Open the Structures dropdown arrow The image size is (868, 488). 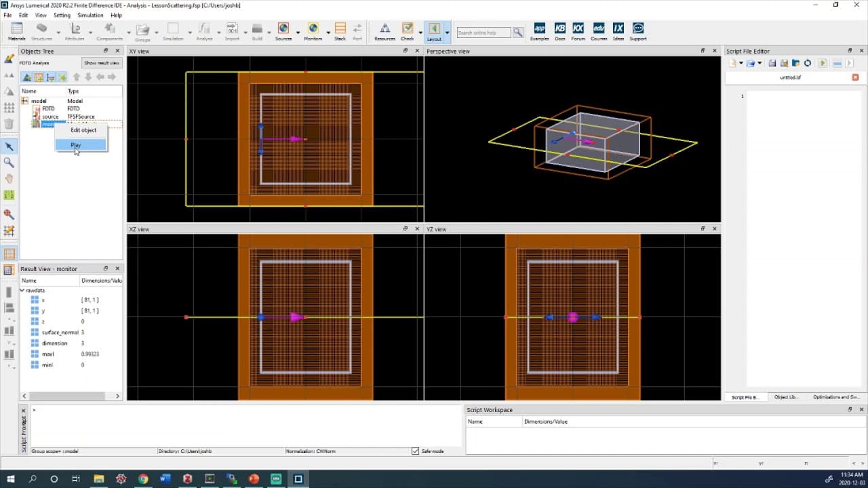(x=58, y=32)
